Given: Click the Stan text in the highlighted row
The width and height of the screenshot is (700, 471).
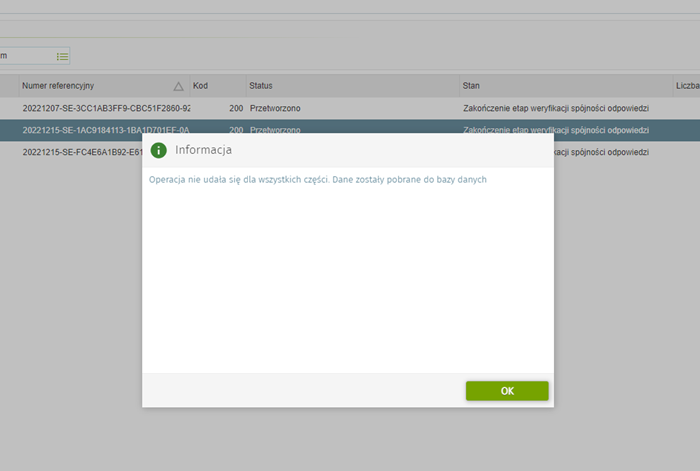Looking at the screenshot, I should [556, 130].
